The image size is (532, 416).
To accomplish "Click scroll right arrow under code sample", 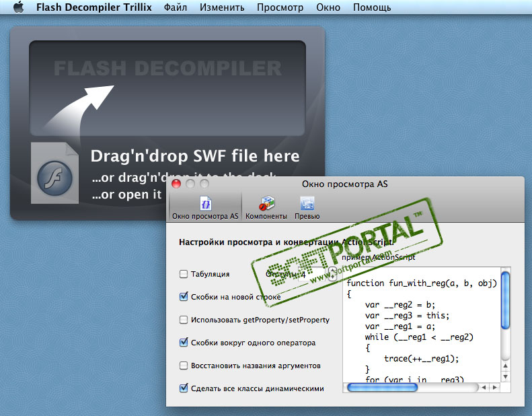I will 495,388.
